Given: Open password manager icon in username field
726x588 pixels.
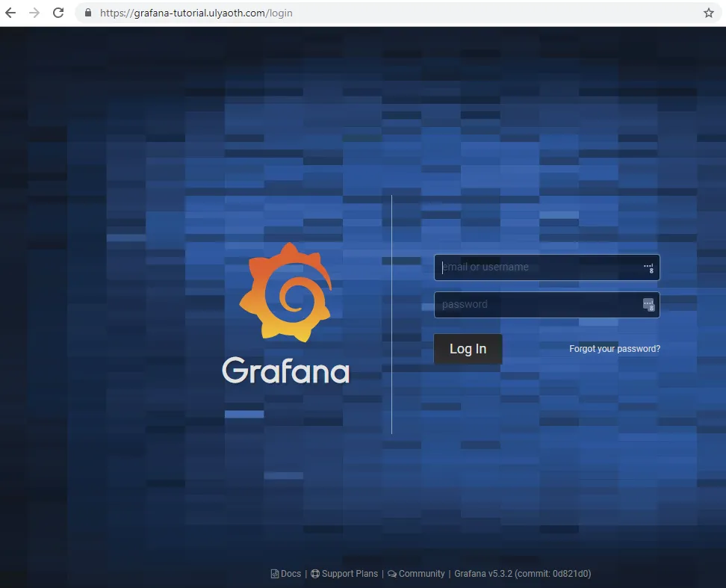Looking at the screenshot, I should pyautogui.click(x=648, y=267).
